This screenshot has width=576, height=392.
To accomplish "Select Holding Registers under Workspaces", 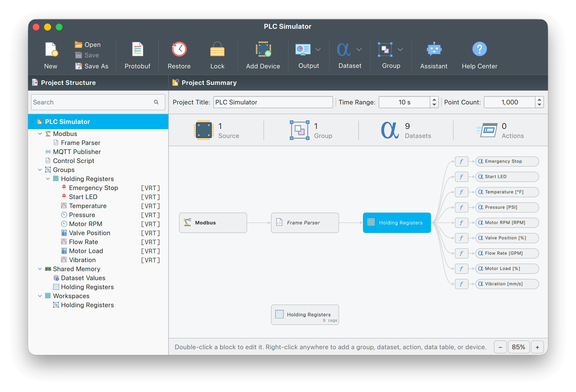I will coord(98,305).
